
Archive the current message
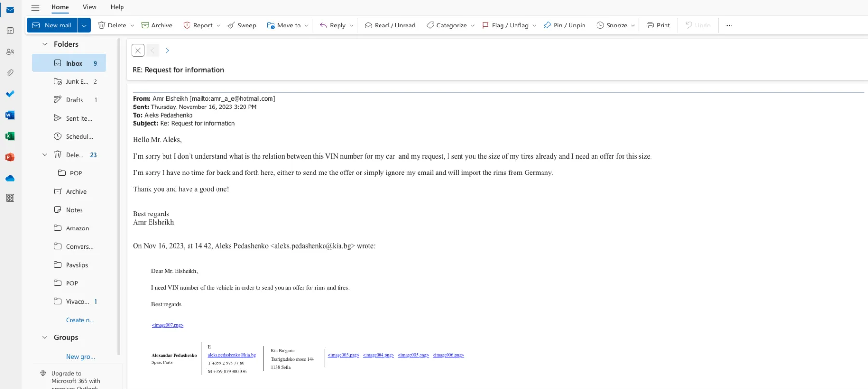click(157, 25)
